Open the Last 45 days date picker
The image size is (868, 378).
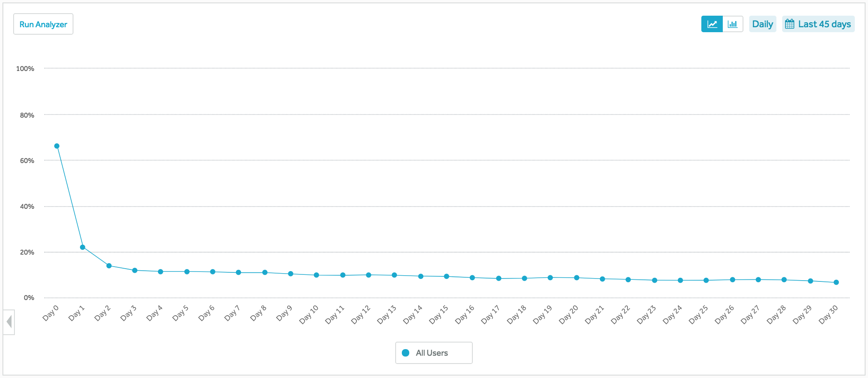tap(818, 24)
